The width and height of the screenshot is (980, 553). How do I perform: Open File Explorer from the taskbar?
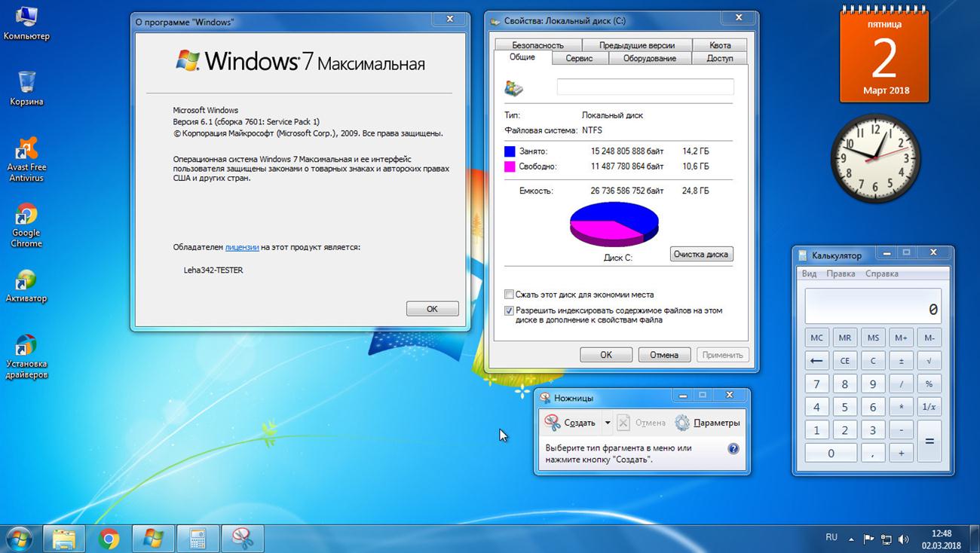pos(64,539)
